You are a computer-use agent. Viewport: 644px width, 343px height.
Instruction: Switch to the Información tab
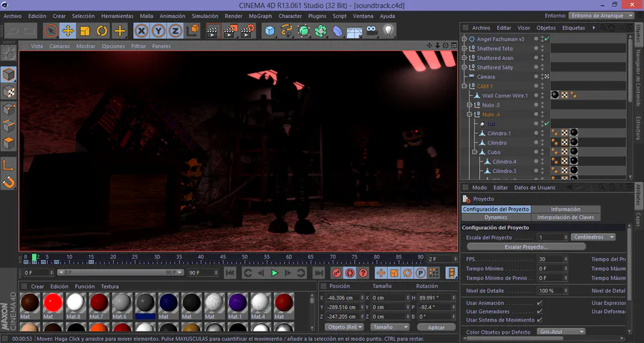tap(565, 209)
